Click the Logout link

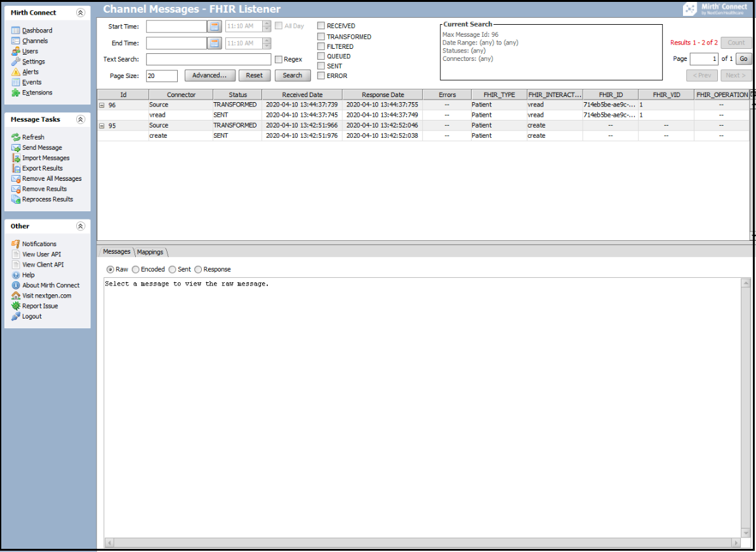click(x=32, y=316)
